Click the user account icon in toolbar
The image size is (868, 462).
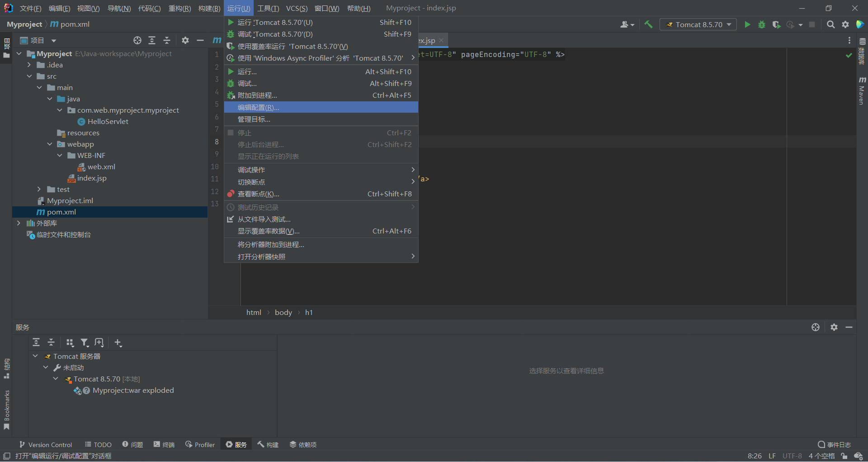point(627,24)
